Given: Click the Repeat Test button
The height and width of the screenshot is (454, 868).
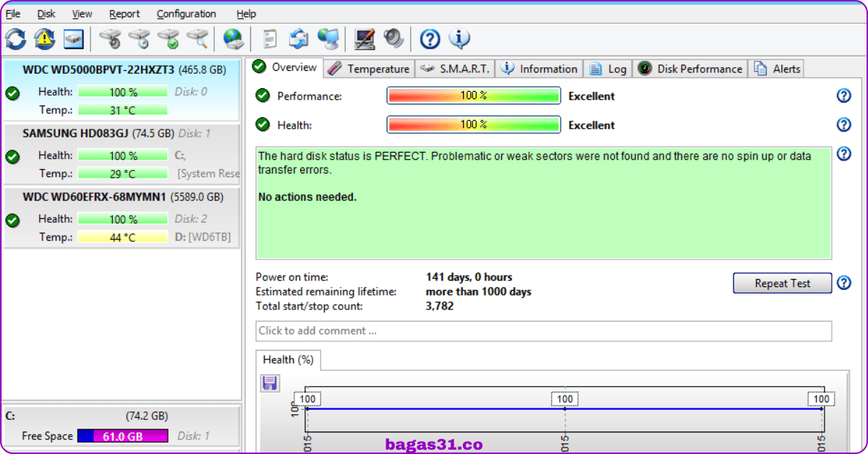Looking at the screenshot, I should pos(783,283).
